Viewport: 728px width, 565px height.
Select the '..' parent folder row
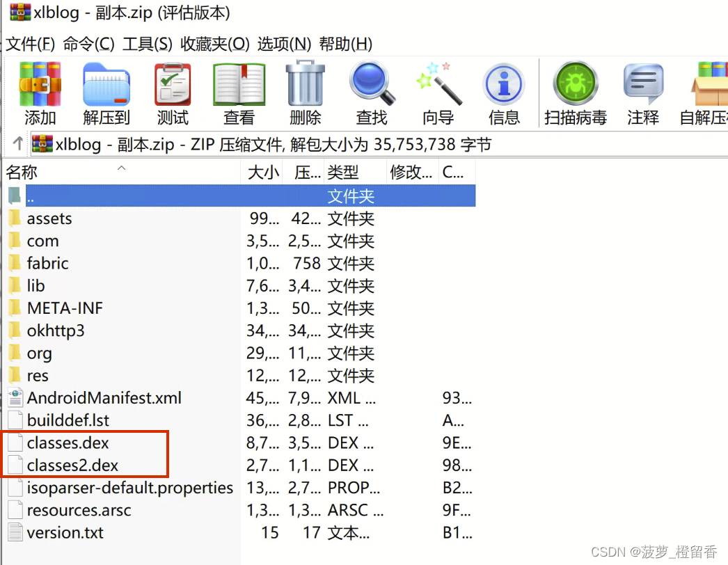tap(251, 196)
